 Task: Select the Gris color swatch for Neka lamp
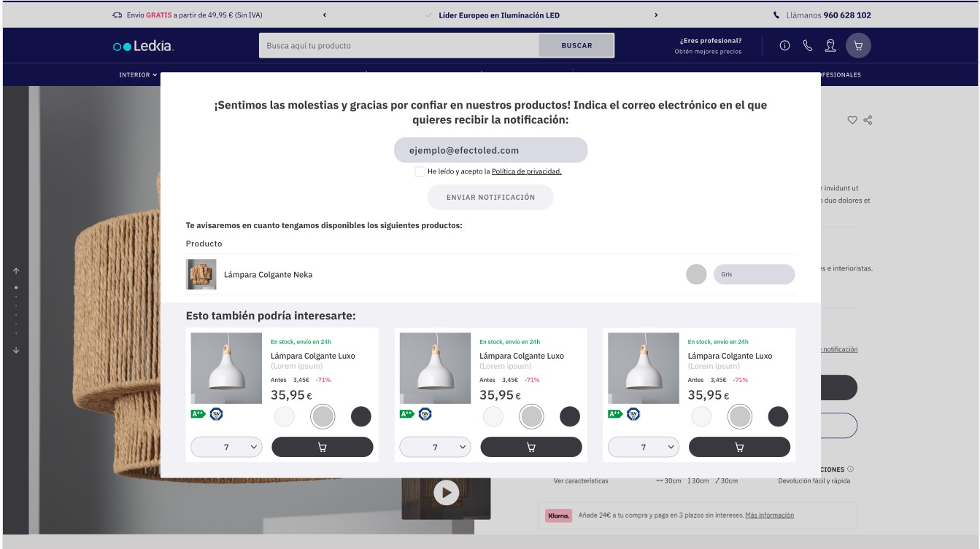click(696, 274)
